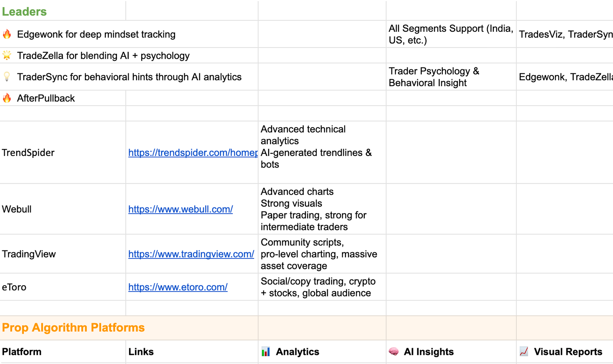613x364 pixels.
Task: Click the lightbulb emoji beside TraderSync
Action: coord(7,77)
